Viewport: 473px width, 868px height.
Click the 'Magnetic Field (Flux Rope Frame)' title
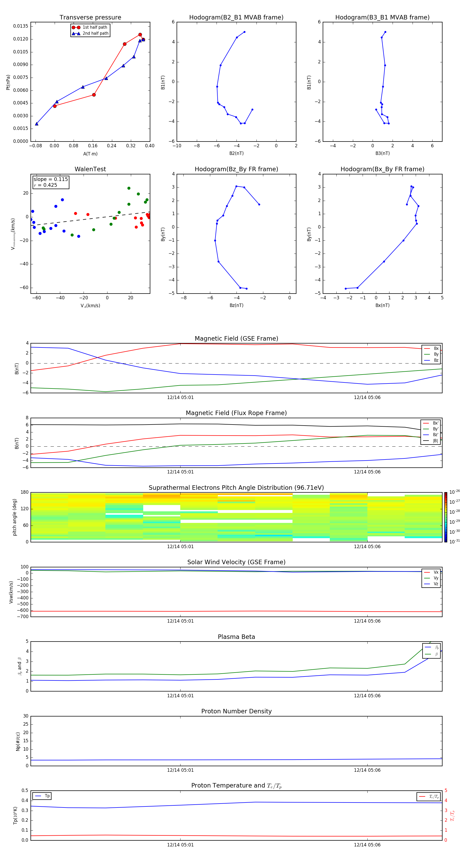(x=236, y=413)
